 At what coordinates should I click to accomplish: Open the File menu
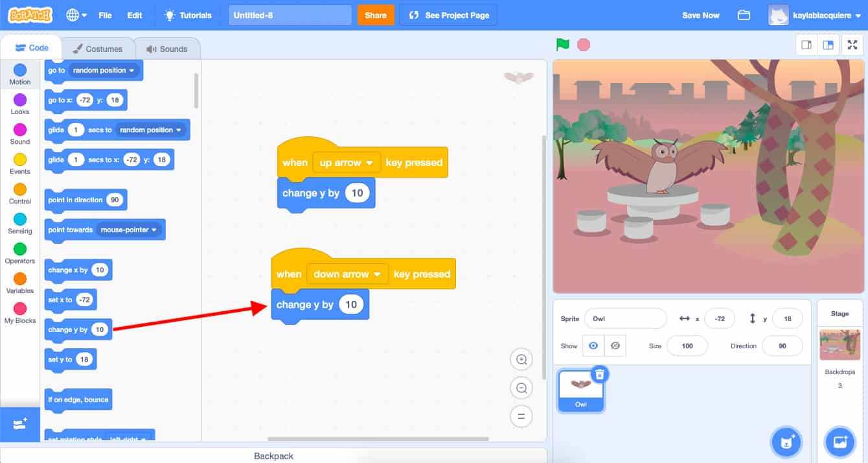[105, 15]
